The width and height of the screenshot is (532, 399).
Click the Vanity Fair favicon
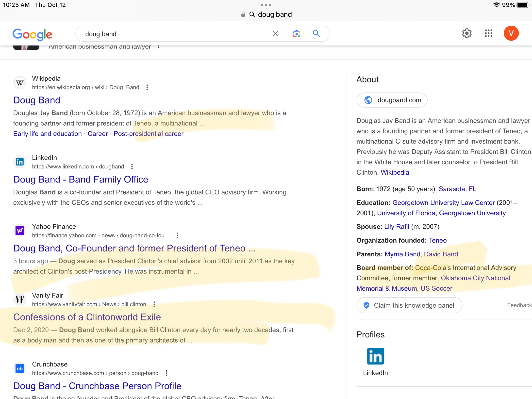[x=20, y=299]
